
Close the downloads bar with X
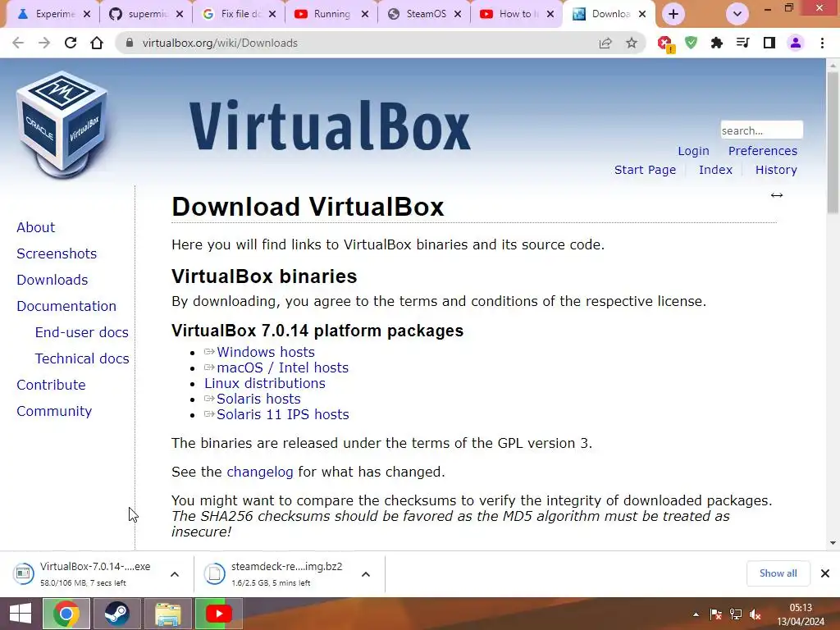[825, 573]
